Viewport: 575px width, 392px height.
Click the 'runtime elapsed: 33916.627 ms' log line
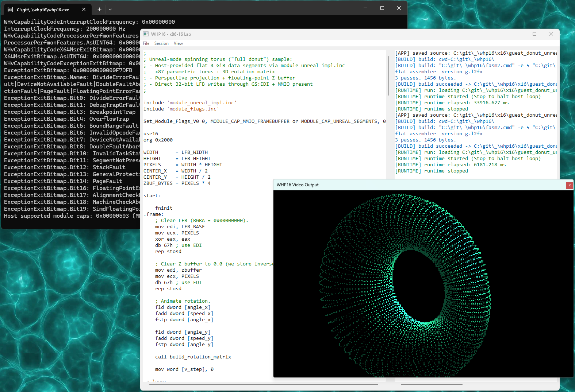click(x=452, y=103)
